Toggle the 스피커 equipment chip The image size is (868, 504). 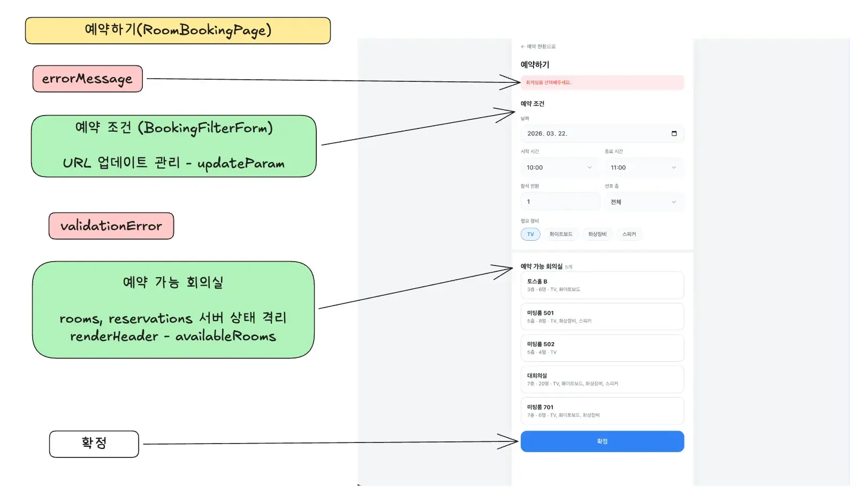pos(629,234)
